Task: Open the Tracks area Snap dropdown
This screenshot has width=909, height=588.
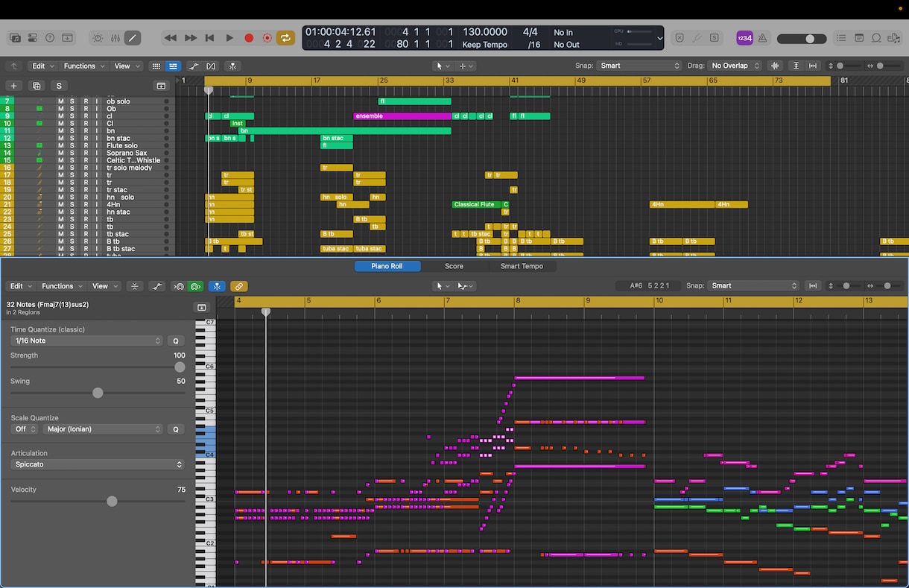Action: click(640, 66)
